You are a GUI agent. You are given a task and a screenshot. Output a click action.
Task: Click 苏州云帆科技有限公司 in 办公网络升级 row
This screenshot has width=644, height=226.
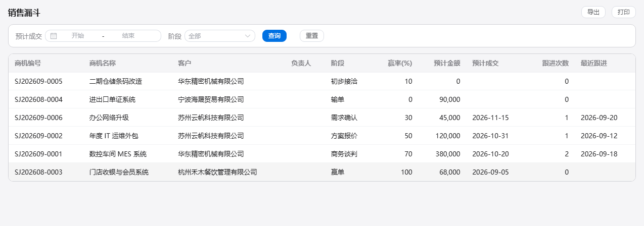pos(211,118)
